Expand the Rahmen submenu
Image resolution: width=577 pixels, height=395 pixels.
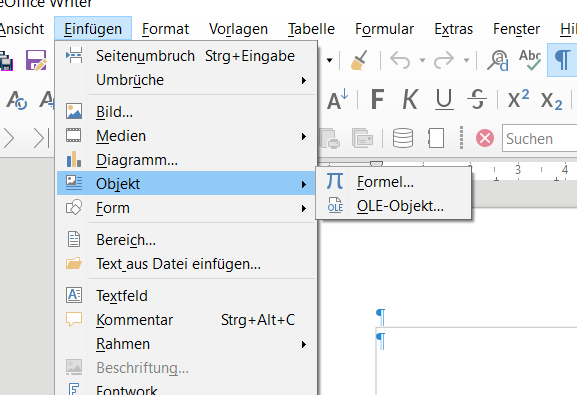(186, 344)
